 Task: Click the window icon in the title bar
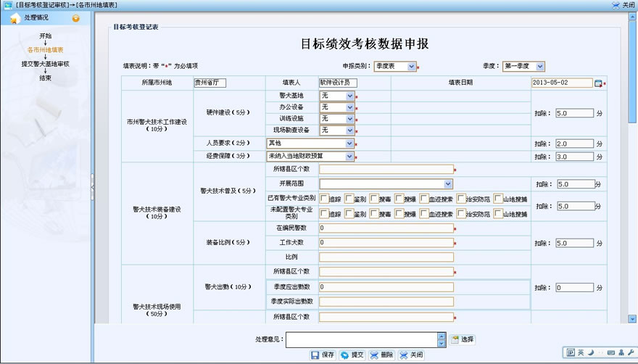point(8,5)
